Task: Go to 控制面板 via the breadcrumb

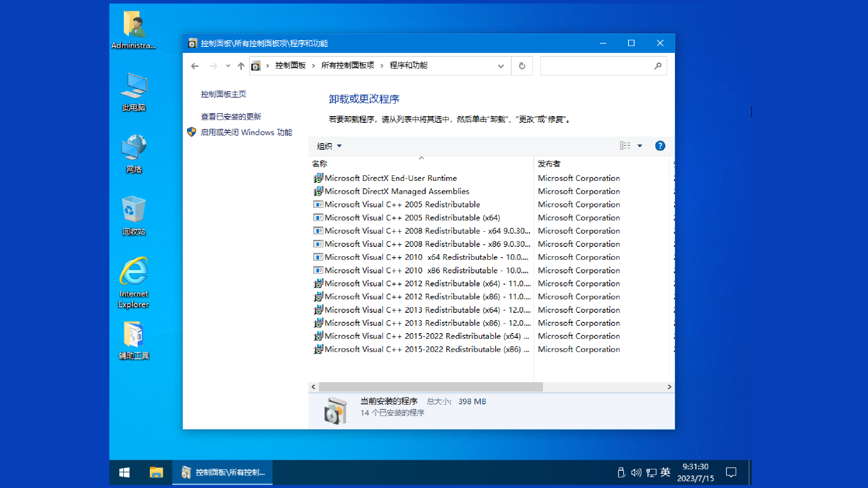Action: pyautogui.click(x=291, y=66)
